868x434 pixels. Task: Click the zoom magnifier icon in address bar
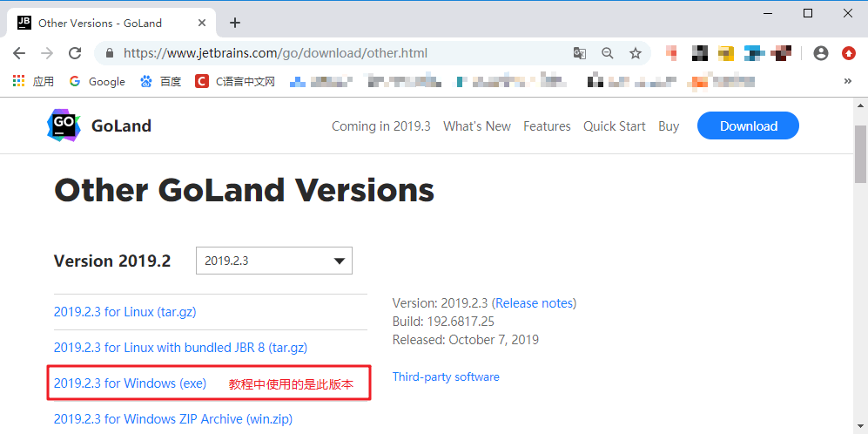[x=608, y=53]
